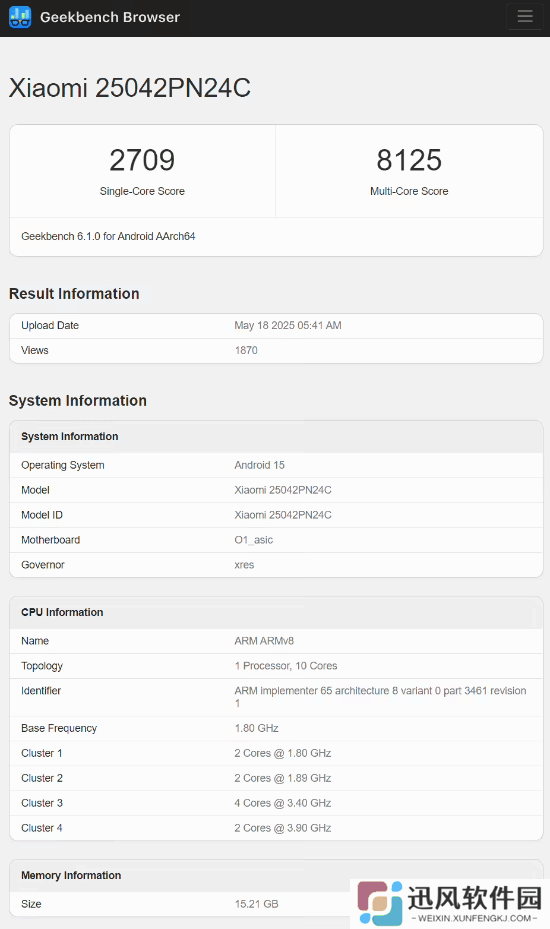550x929 pixels.
Task: Select the 2709 single-core score value
Action: [142, 160]
